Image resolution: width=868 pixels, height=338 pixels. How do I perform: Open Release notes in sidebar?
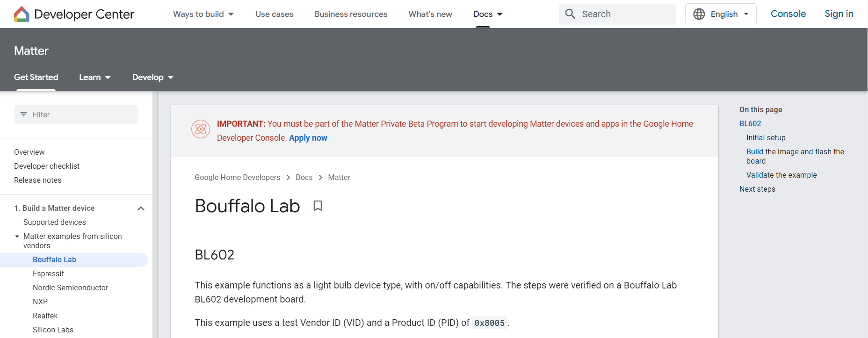[38, 180]
